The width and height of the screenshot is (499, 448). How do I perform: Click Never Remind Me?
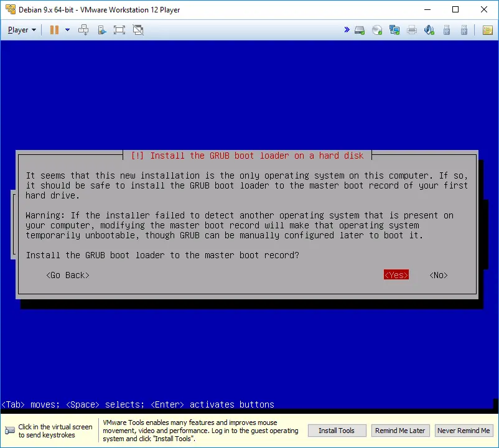(464, 431)
